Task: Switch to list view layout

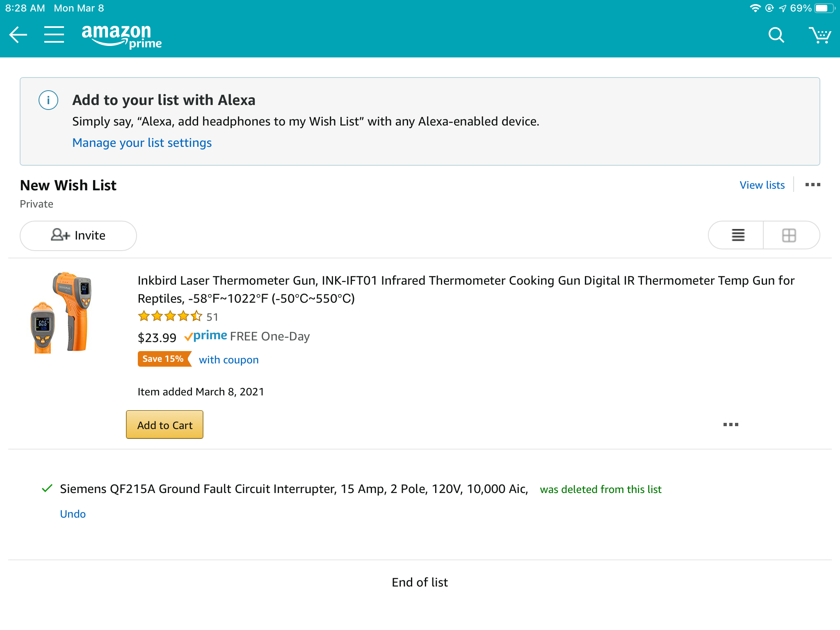Action: 737,235
